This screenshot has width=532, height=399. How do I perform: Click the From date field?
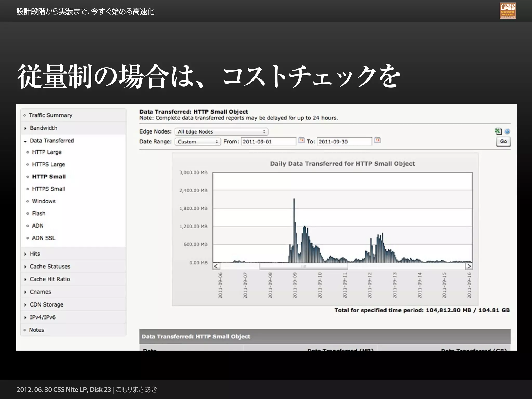pyautogui.click(x=269, y=142)
